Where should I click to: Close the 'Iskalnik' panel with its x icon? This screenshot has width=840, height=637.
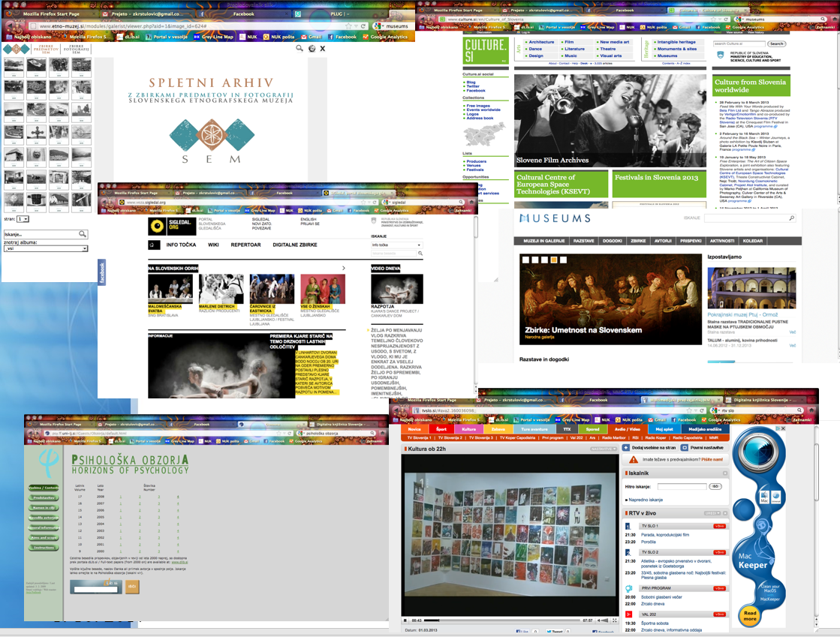(725, 473)
